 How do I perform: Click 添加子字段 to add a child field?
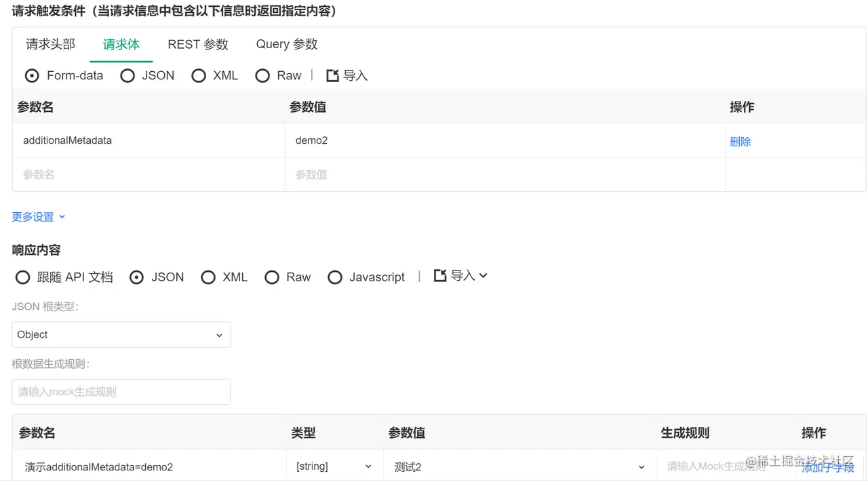click(829, 467)
